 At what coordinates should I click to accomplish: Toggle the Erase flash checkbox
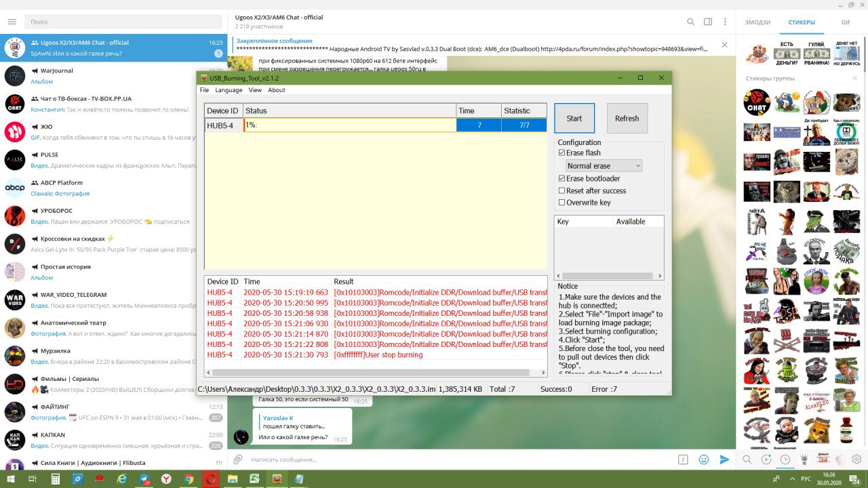tap(561, 153)
